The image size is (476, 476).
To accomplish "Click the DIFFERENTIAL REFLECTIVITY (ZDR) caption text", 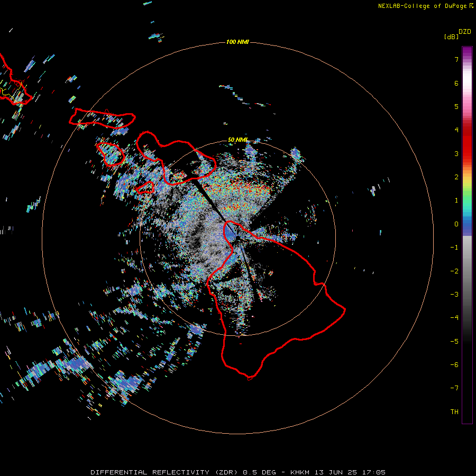I will [x=165, y=472].
